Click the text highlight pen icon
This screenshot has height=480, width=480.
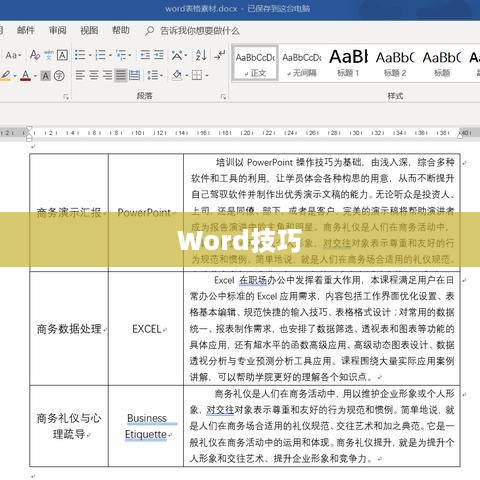click(x=5, y=76)
